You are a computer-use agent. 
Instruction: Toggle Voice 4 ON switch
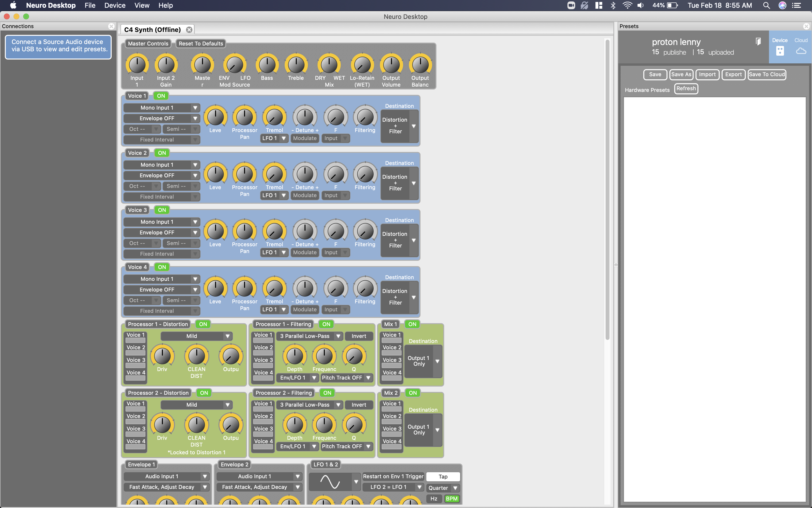(x=162, y=267)
